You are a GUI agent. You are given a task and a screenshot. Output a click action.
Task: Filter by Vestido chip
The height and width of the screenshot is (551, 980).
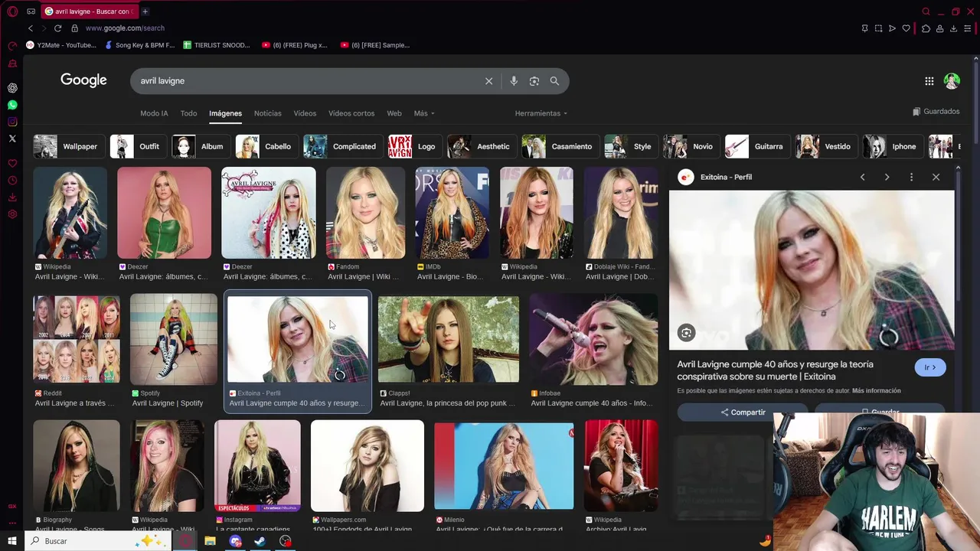click(825, 146)
